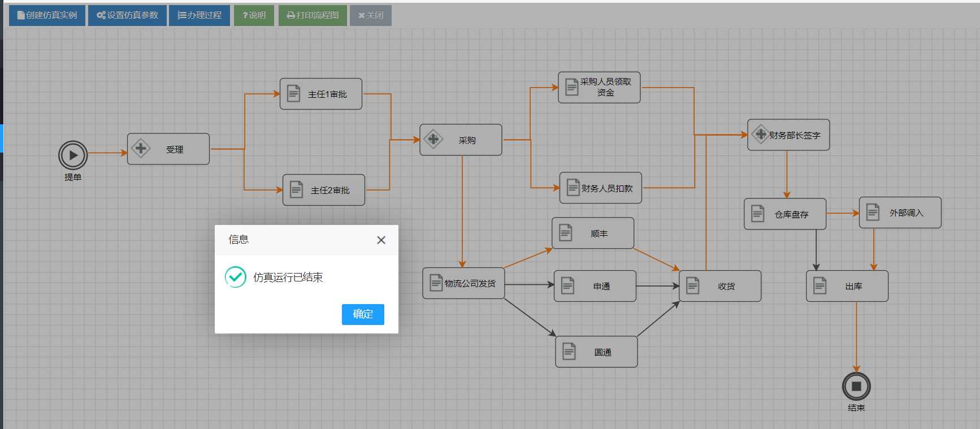Click the plus gateway icon in 采购
This screenshot has width=980, height=429.
click(x=433, y=139)
